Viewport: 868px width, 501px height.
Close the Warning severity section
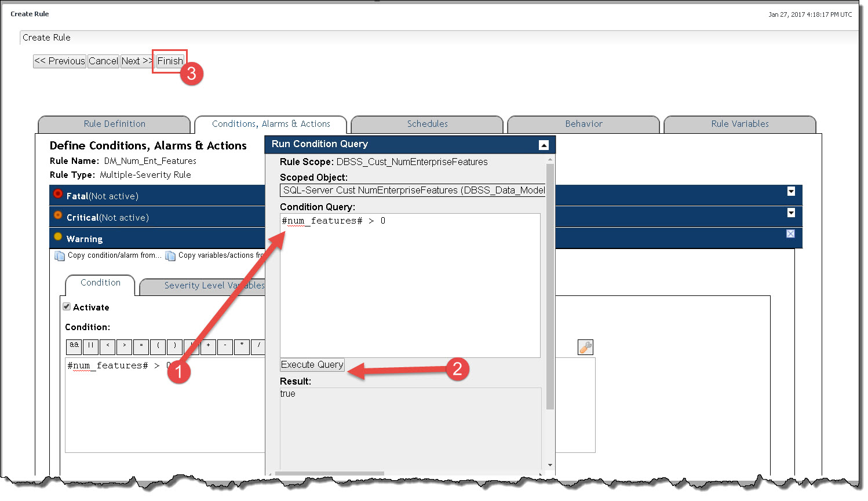[790, 234]
